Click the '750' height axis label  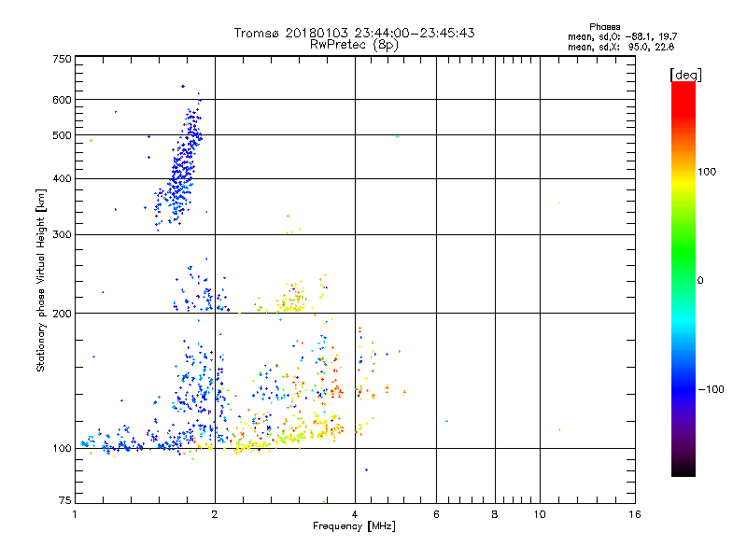pyautogui.click(x=62, y=59)
